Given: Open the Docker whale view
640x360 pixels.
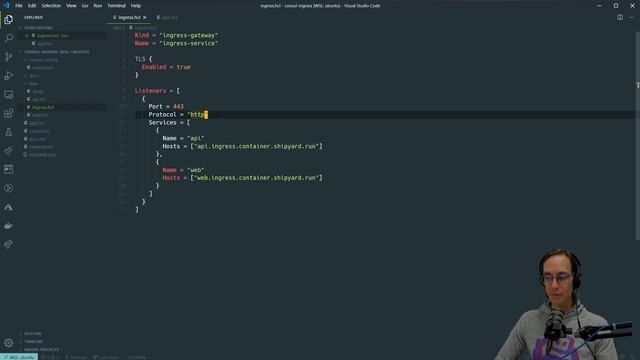Looking at the screenshot, I should (9, 226).
